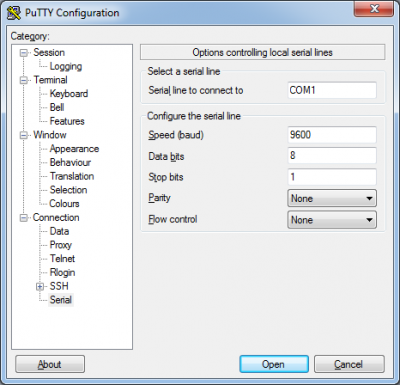This screenshot has width=400, height=385.
Task: Click the Speed (baud) field
Action: click(x=332, y=135)
